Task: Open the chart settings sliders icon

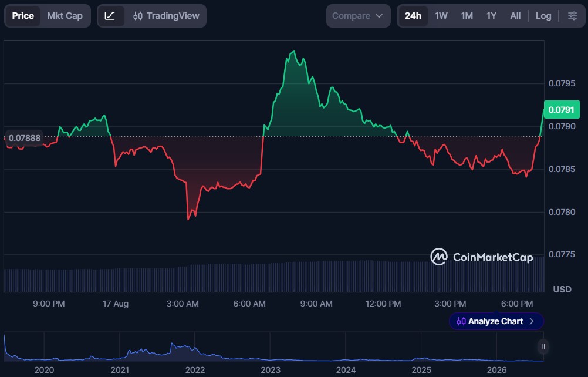Action: (572, 16)
